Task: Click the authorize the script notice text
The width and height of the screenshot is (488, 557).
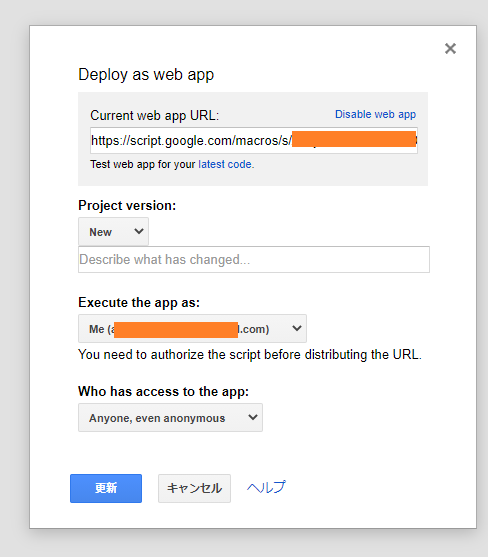Action: (x=250, y=355)
